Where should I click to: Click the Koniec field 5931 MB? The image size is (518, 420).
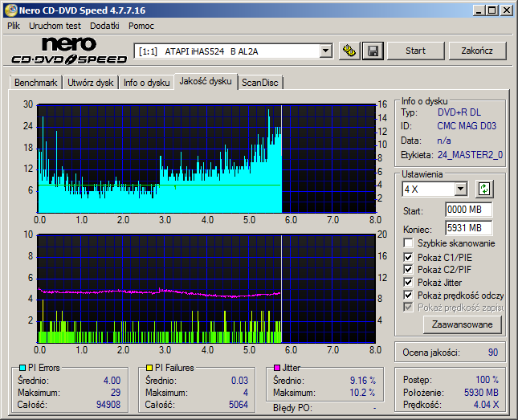469,228
